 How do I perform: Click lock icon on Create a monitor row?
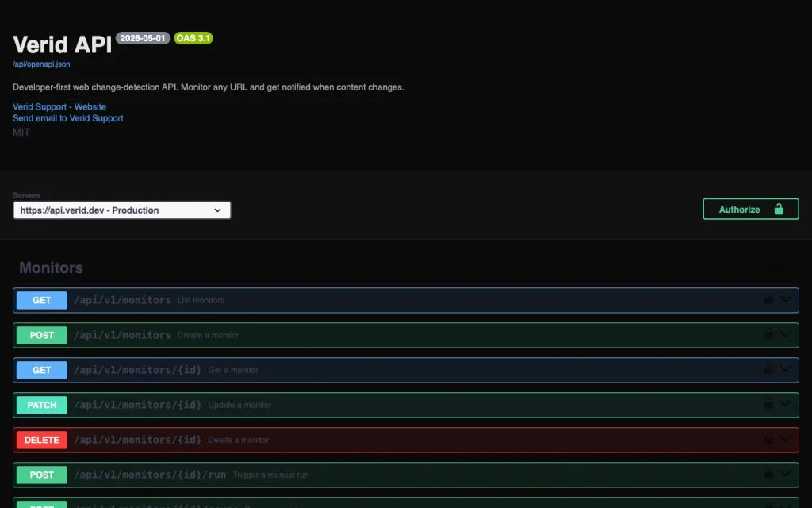768,334
